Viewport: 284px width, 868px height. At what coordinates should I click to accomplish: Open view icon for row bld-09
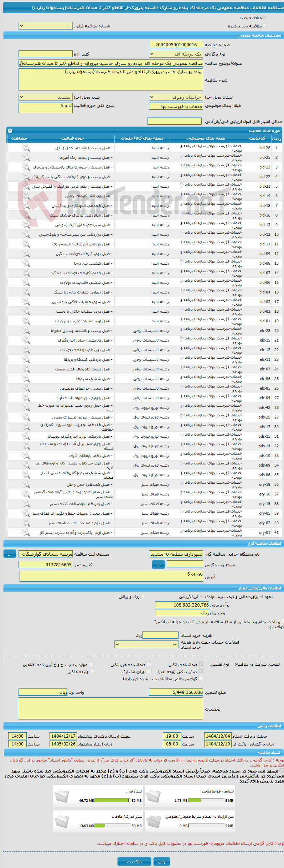click(26, 254)
